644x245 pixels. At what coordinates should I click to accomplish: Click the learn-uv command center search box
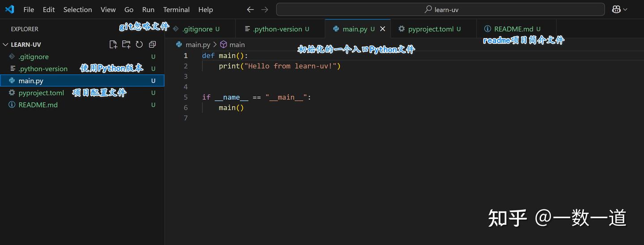[x=440, y=9]
